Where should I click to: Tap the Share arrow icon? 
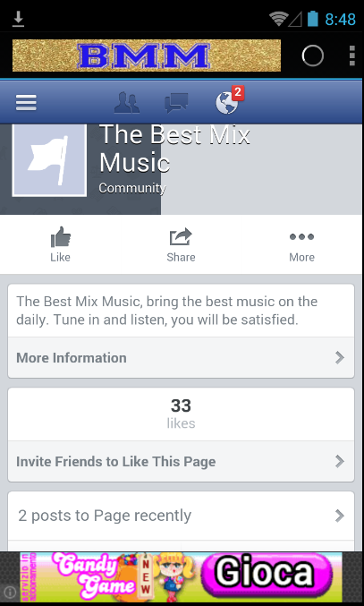pyautogui.click(x=181, y=237)
